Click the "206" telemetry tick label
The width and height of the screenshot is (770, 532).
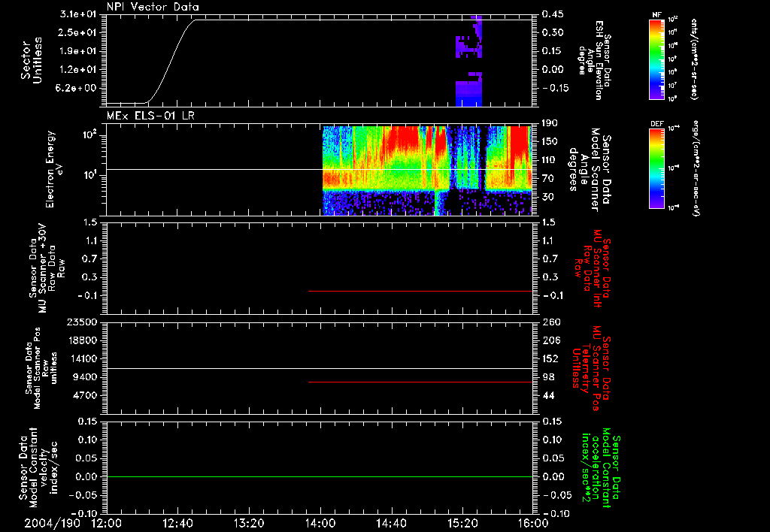pyautogui.click(x=551, y=340)
